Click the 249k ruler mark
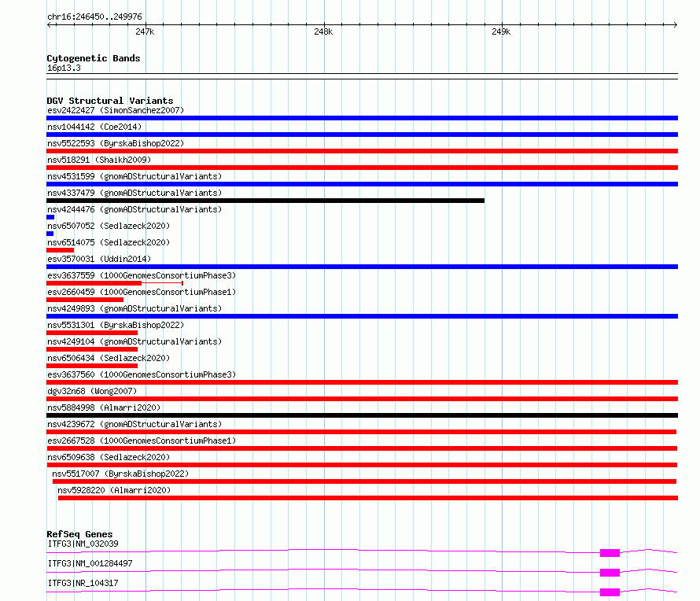Image resolution: width=700 pixels, height=601 pixels. tap(501, 32)
